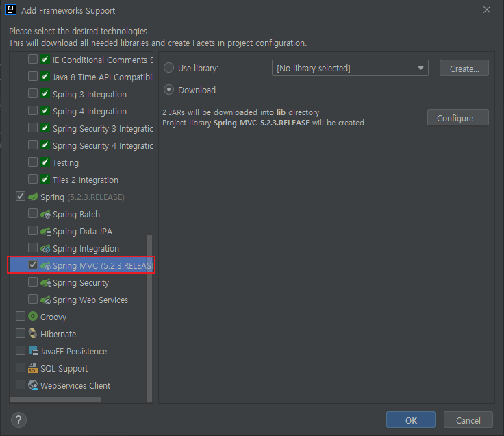Click the green check icon beside Spring Security 3 Integration
504x436 pixels.
(45, 128)
